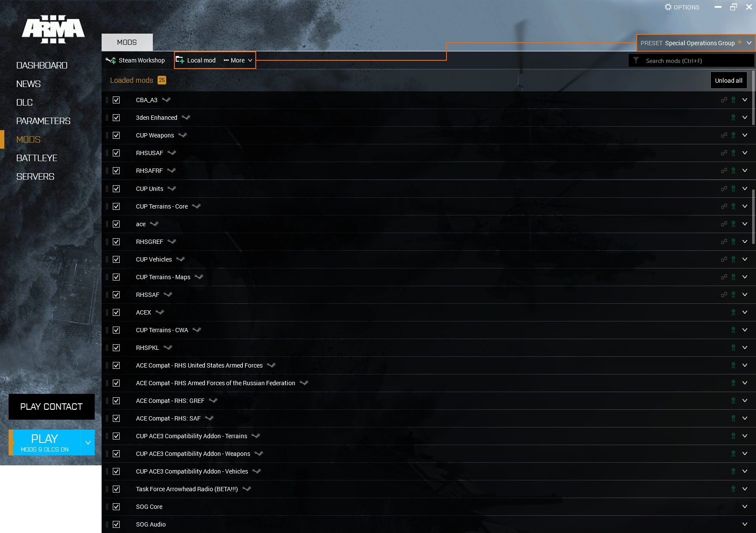Click the Steam icon next to ace
Screen dimensions: 756x533
pyautogui.click(x=154, y=224)
